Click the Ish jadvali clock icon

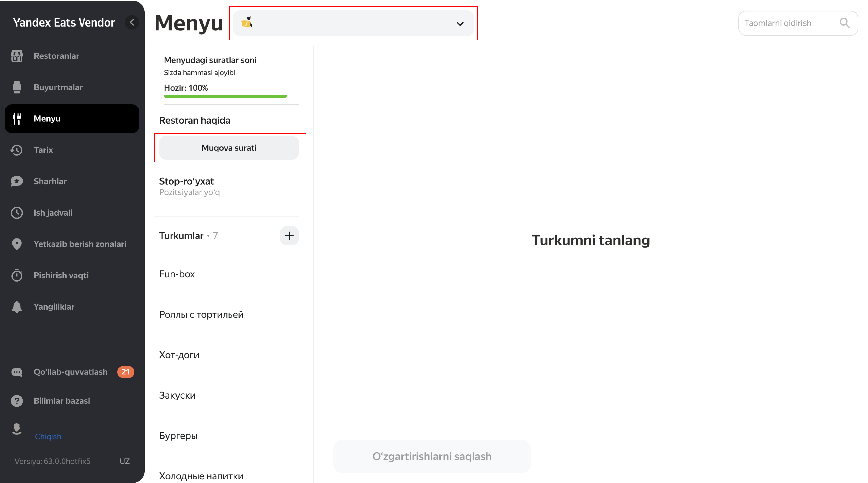click(x=17, y=213)
